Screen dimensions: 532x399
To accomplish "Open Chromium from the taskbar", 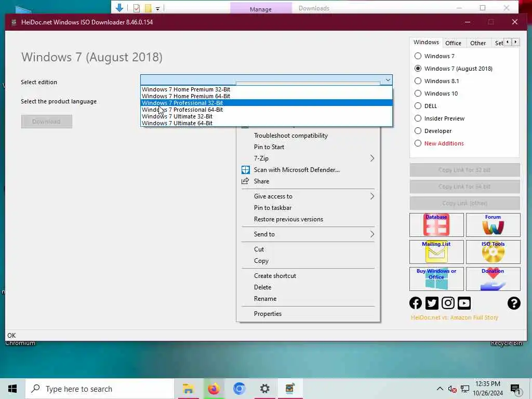I will (x=239, y=389).
